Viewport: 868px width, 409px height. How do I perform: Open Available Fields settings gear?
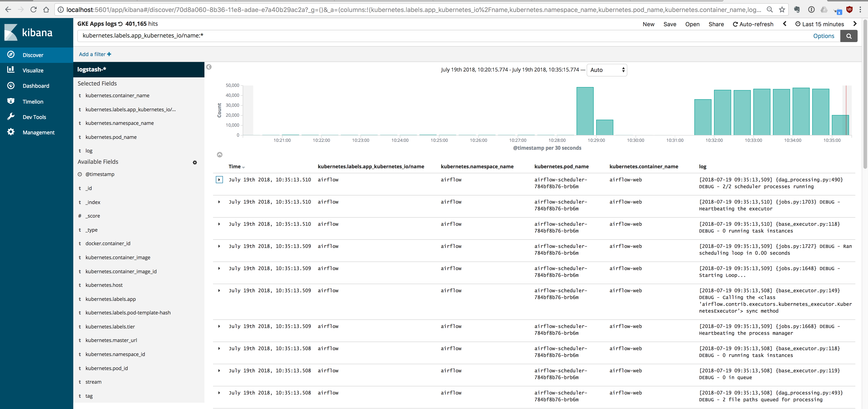pyautogui.click(x=195, y=162)
